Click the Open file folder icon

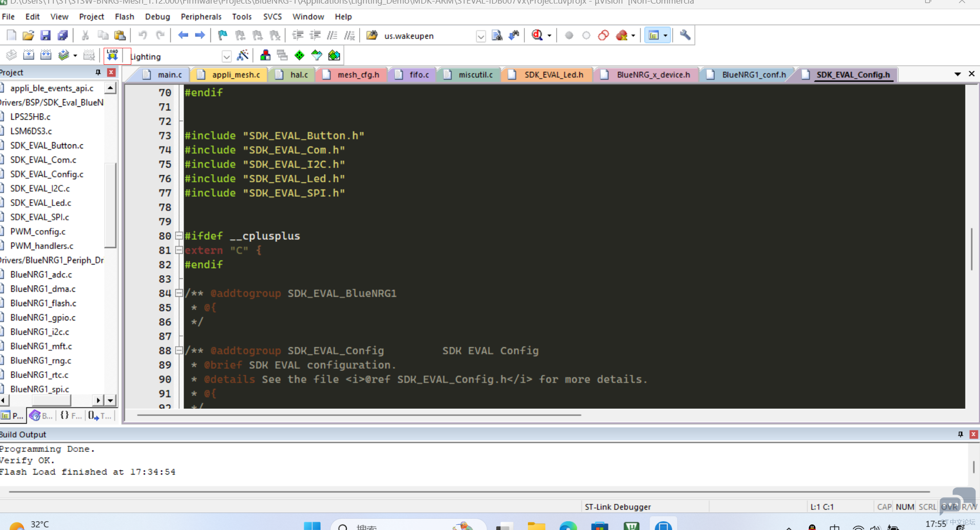pyautogui.click(x=28, y=35)
